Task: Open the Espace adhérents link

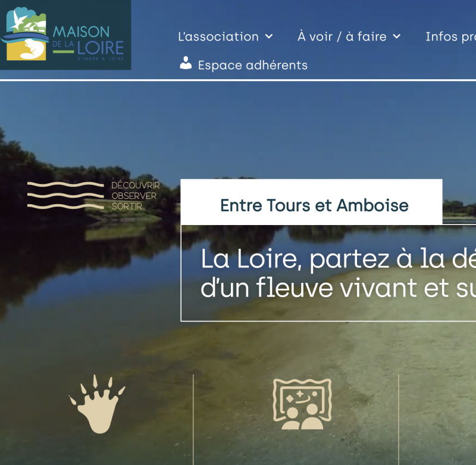Action: click(252, 65)
